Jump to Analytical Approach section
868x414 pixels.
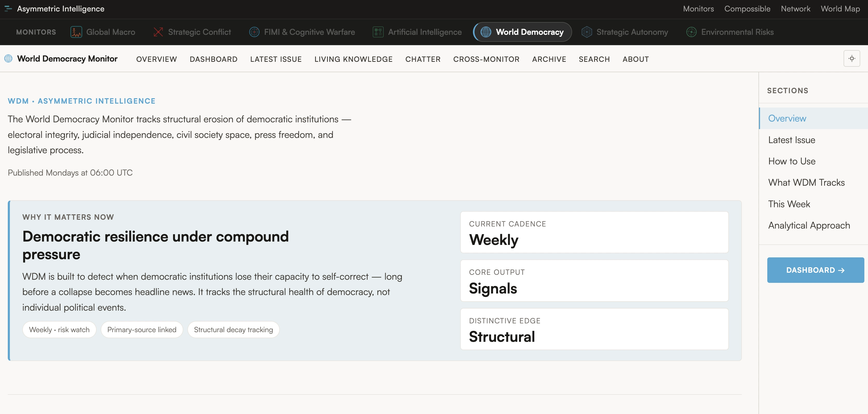pos(813,225)
